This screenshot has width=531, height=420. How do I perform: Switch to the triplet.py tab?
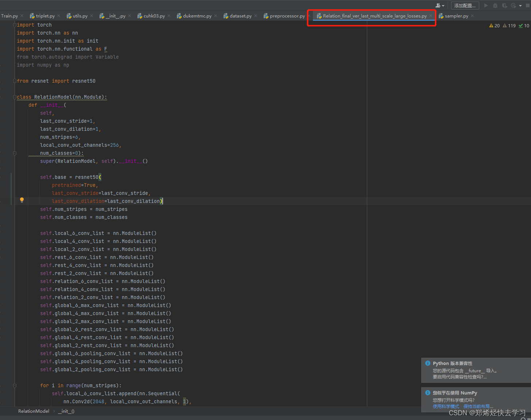[45, 16]
